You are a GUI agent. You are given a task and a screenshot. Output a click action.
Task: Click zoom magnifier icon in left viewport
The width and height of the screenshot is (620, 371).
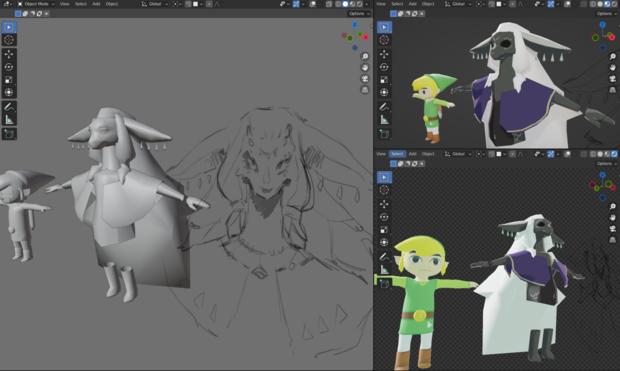click(x=365, y=57)
